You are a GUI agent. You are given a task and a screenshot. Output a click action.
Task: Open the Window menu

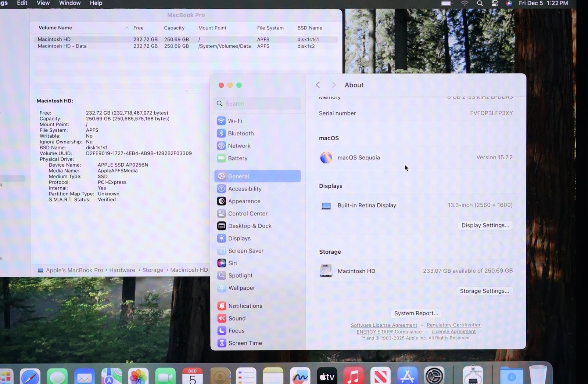tap(70, 3)
